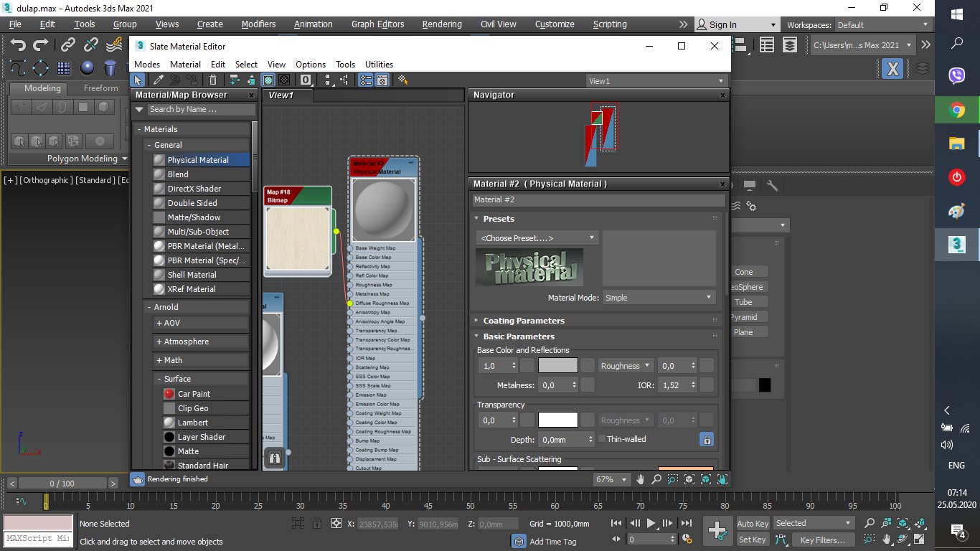Click Lay Out All vertical icon
Screen dimensions: 980x551
pyautogui.click(x=328, y=80)
